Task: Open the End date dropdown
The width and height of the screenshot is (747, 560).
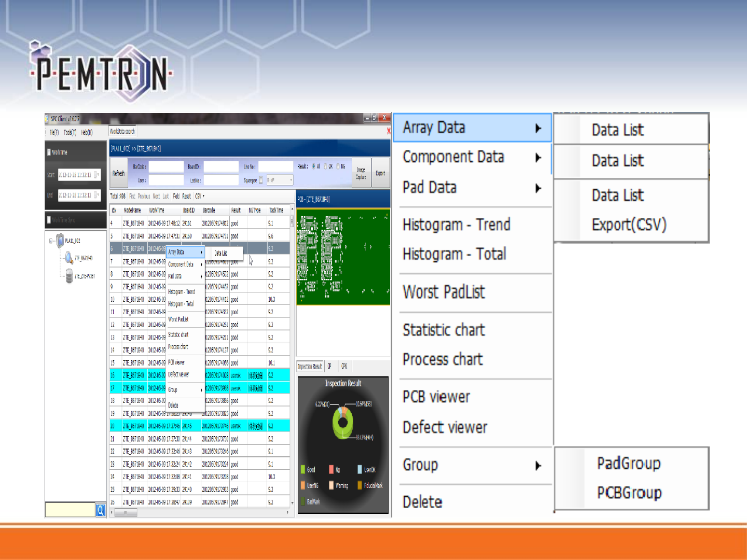Action: point(96,195)
